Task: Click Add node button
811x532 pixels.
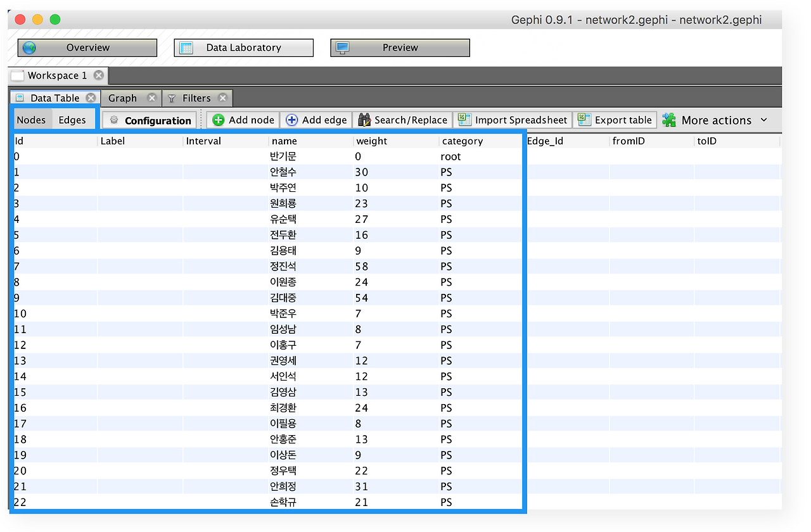Action: pyautogui.click(x=243, y=120)
